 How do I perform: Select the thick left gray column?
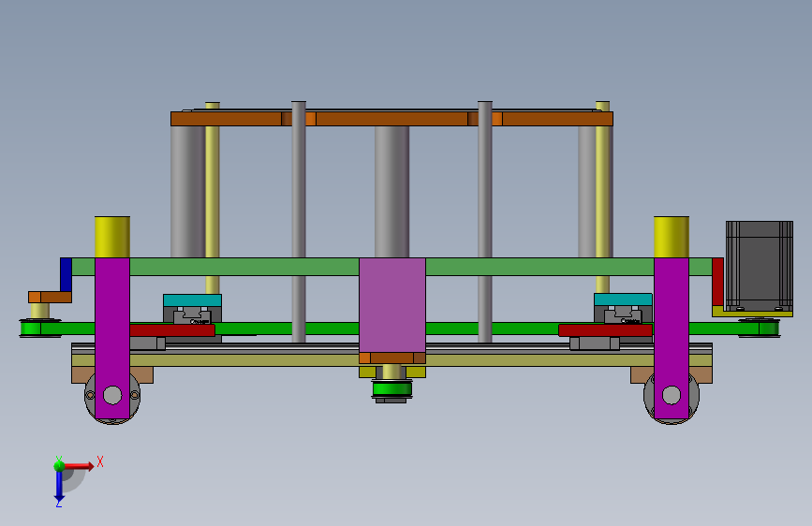(x=187, y=192)
